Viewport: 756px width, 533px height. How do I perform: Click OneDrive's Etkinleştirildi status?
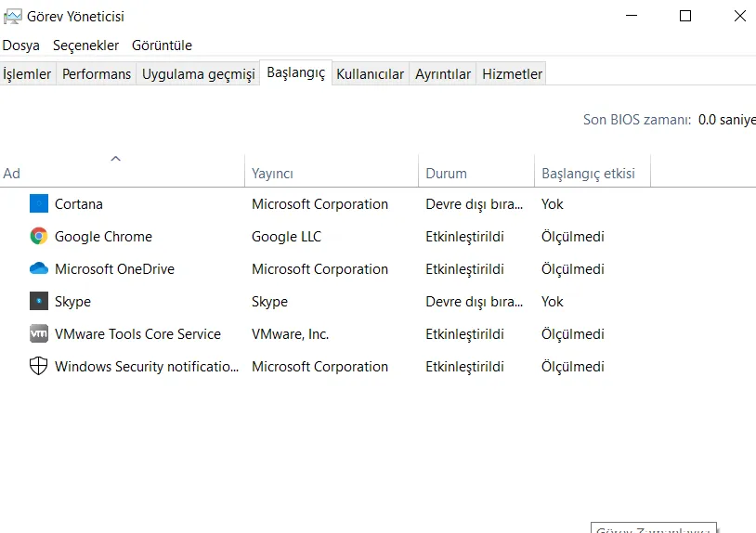point(464,269)
